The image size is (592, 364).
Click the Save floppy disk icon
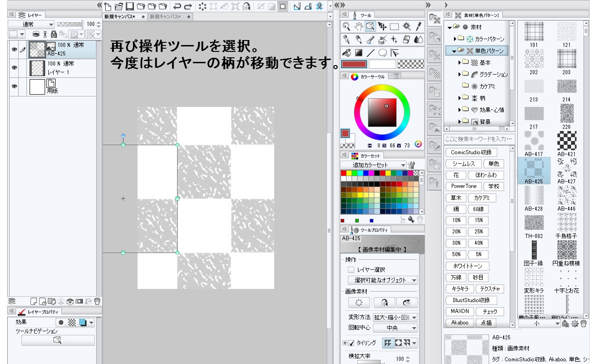tap(129, 6)
